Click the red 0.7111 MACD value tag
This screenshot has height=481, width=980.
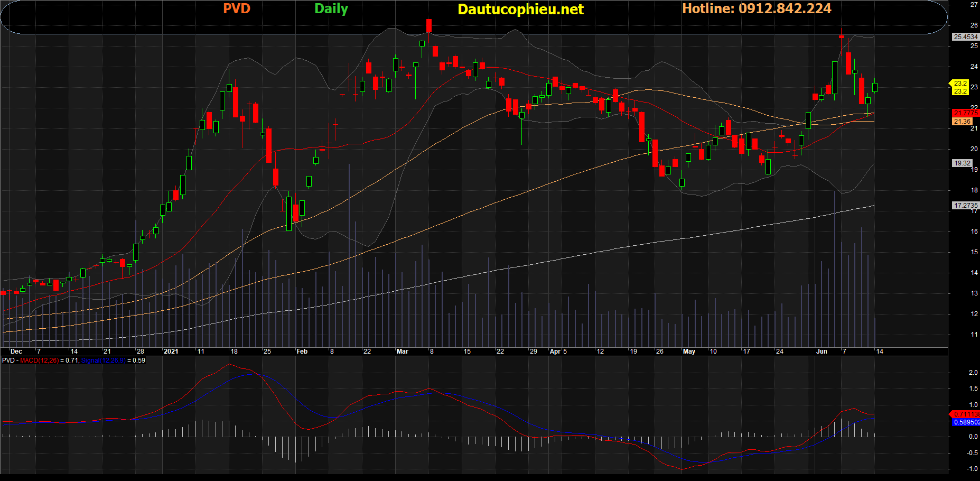[966, 414]
